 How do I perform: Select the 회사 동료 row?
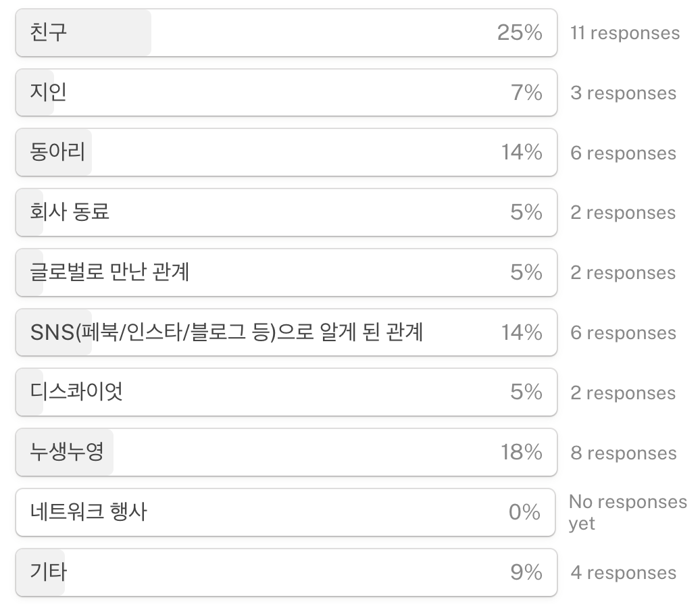click(x=286, y=213)
